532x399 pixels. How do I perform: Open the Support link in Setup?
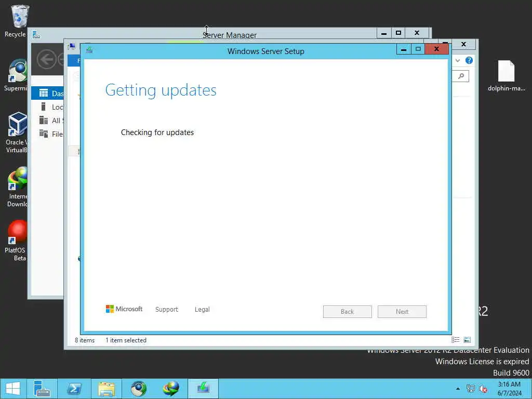pos(167,310)
